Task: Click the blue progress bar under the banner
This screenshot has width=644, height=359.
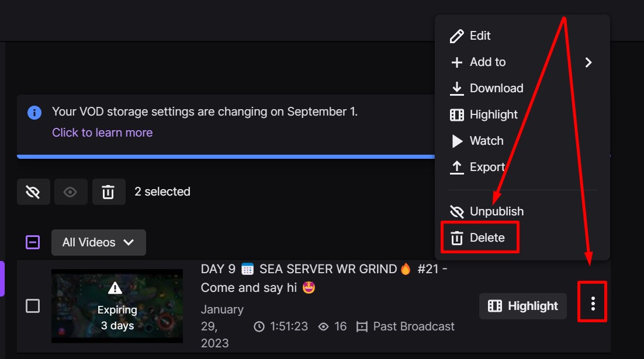Action: coord(228,156)
